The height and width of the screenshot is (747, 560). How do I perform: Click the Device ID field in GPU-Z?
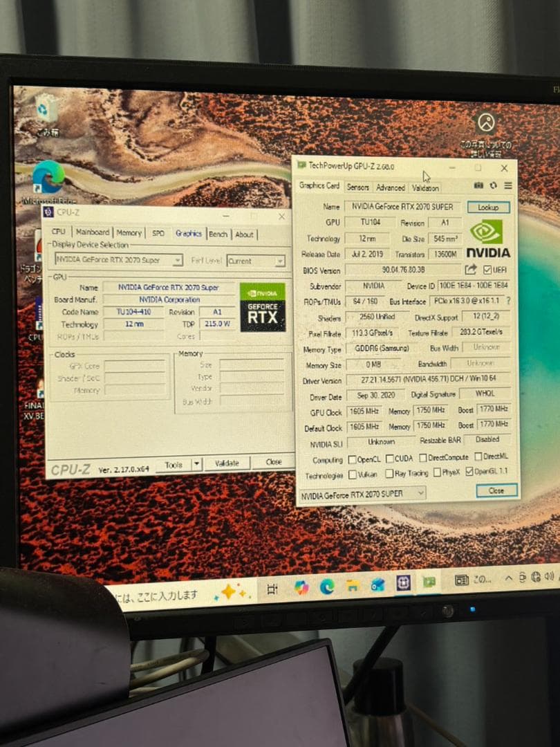click(474, 285)
